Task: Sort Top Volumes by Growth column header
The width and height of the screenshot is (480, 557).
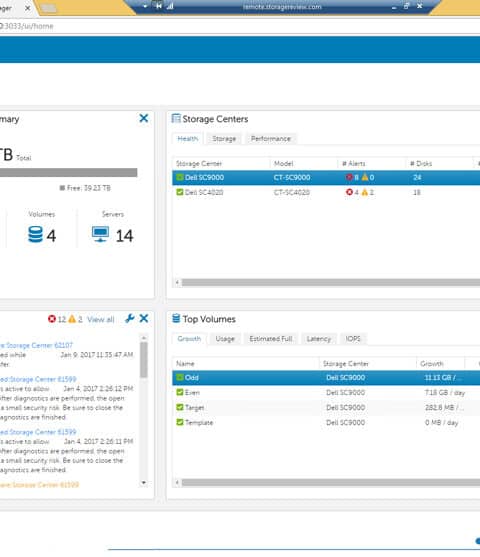Action: [441, 363]
